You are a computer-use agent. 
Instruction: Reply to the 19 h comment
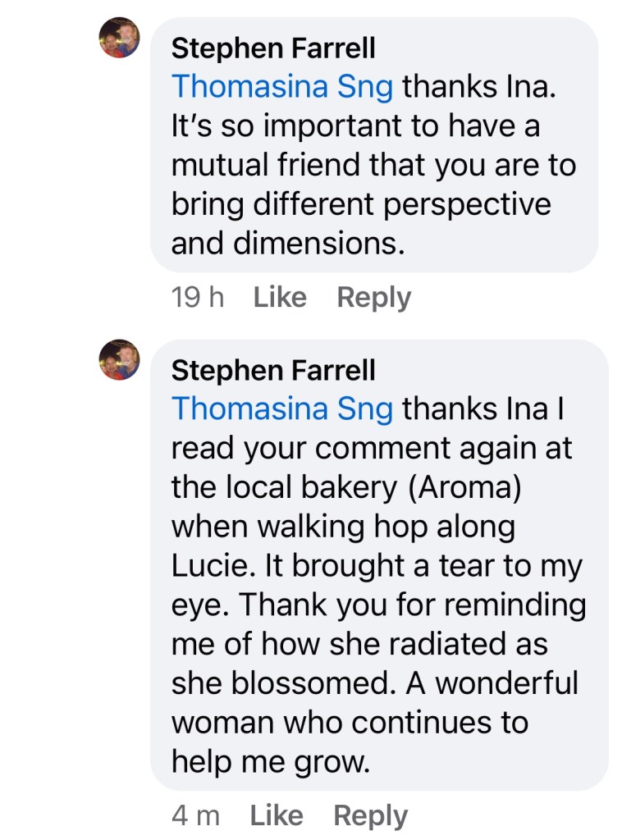point(374,297)
